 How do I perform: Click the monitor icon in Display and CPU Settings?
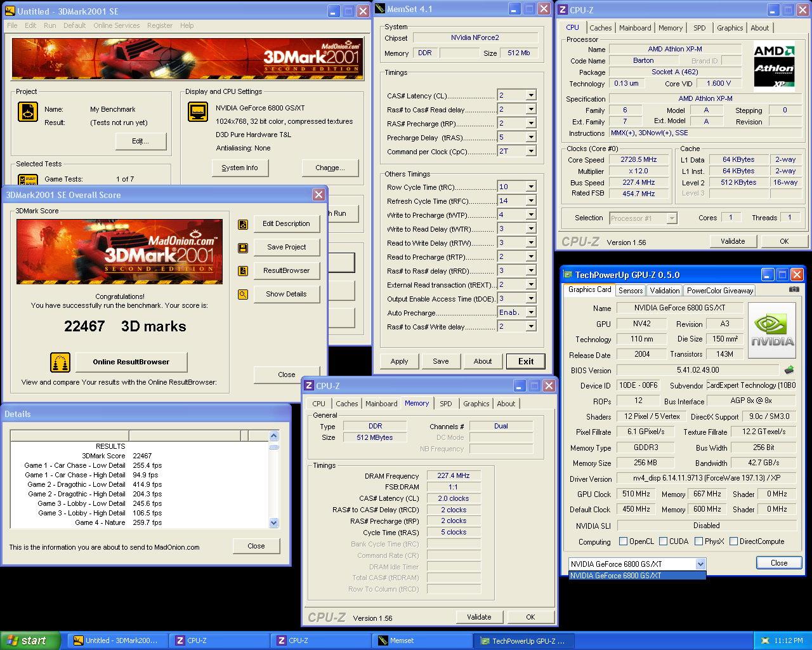[199, 112]
